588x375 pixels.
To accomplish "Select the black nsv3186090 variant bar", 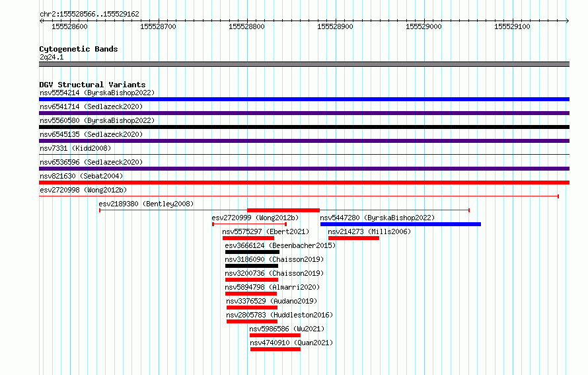I will click(x=252, y=266).
